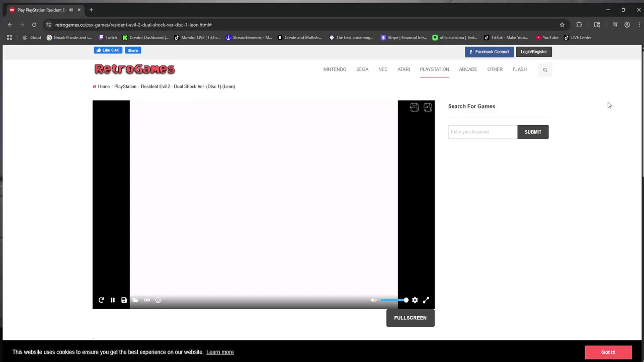Open the Learn more cookie link

click(x=220, y=352)
